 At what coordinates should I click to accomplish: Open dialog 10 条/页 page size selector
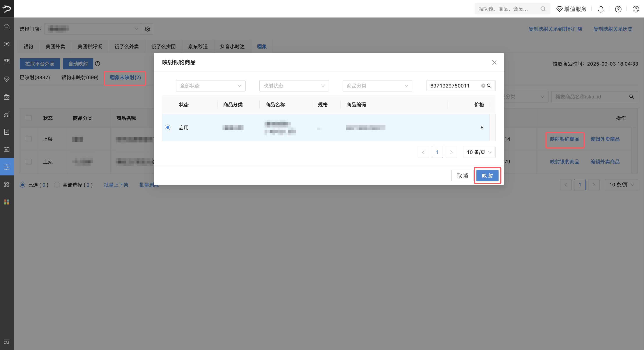479,152
